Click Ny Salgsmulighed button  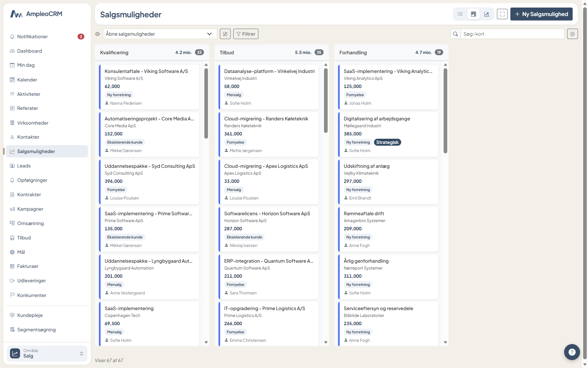click(541, 14)
